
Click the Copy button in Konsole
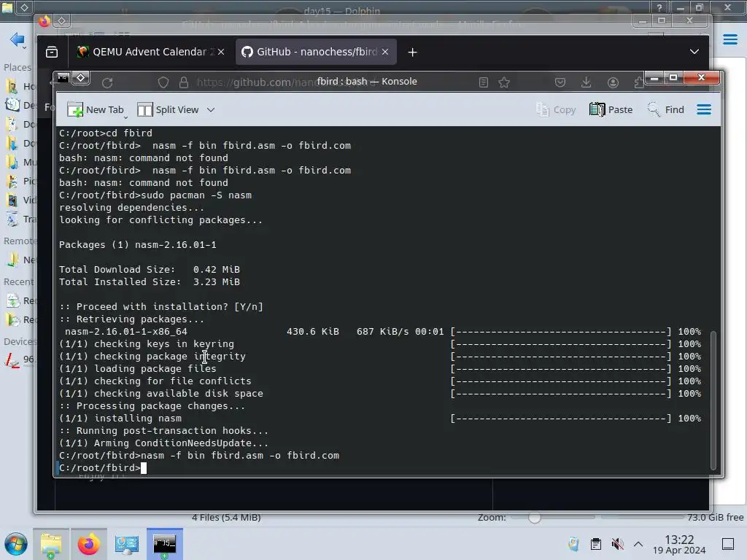(x=556, y=110)
